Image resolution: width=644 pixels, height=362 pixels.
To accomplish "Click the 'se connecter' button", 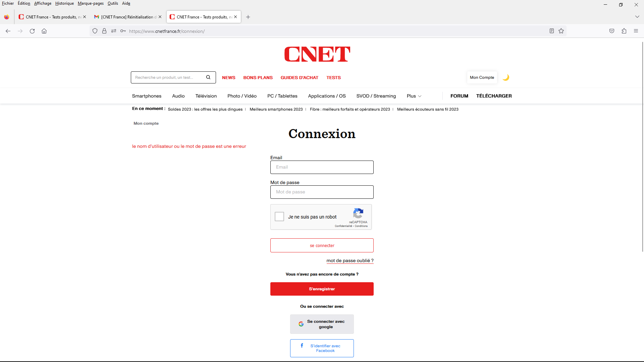I will [322, 245].
